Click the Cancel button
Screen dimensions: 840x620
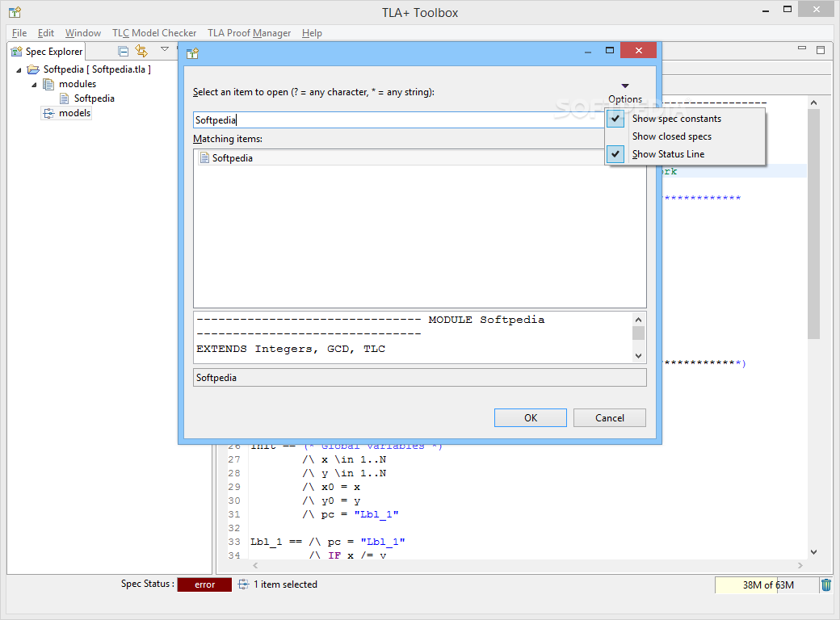click(610, 418)
